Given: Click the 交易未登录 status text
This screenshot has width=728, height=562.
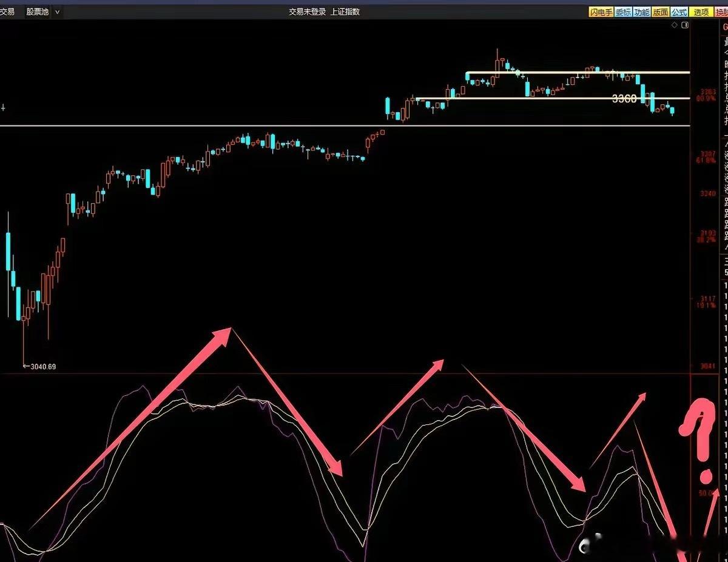Looking at the screenshot, I should coord(307,12).
